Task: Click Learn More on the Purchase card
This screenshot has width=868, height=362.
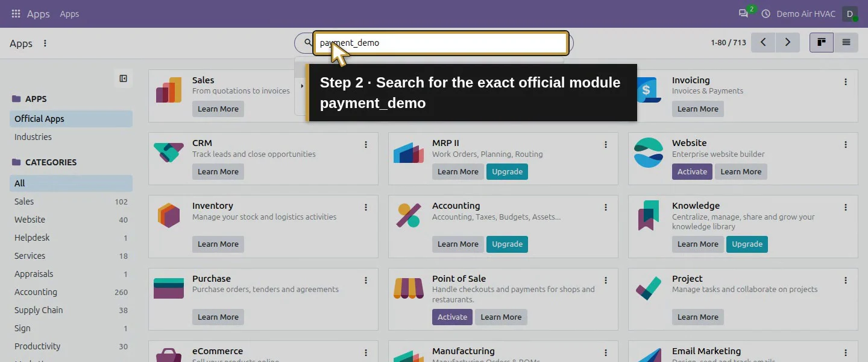Action: (218, 317)
